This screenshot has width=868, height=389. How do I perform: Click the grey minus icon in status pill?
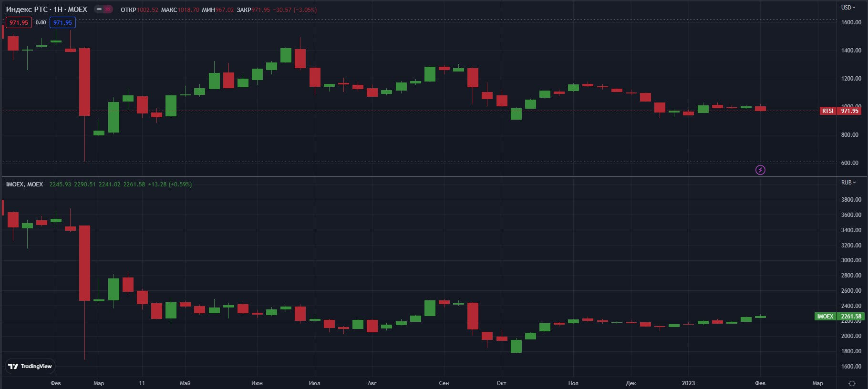[99, 9]
